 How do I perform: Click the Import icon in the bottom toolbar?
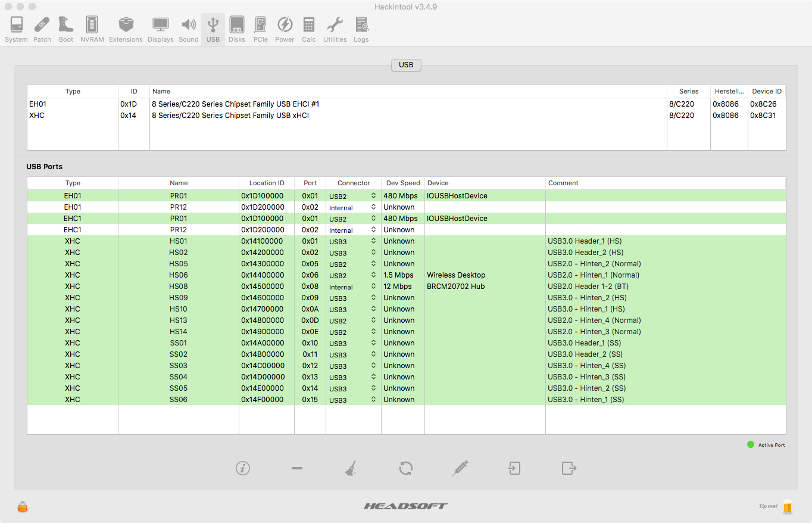point(514,468)
